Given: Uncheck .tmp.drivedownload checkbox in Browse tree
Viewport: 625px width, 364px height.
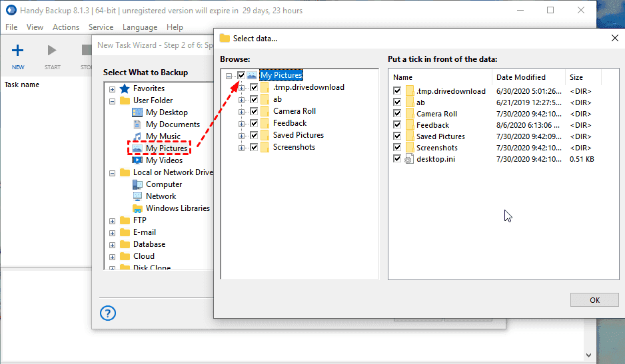Looking at the screenshot, I should tap(254, 87).
